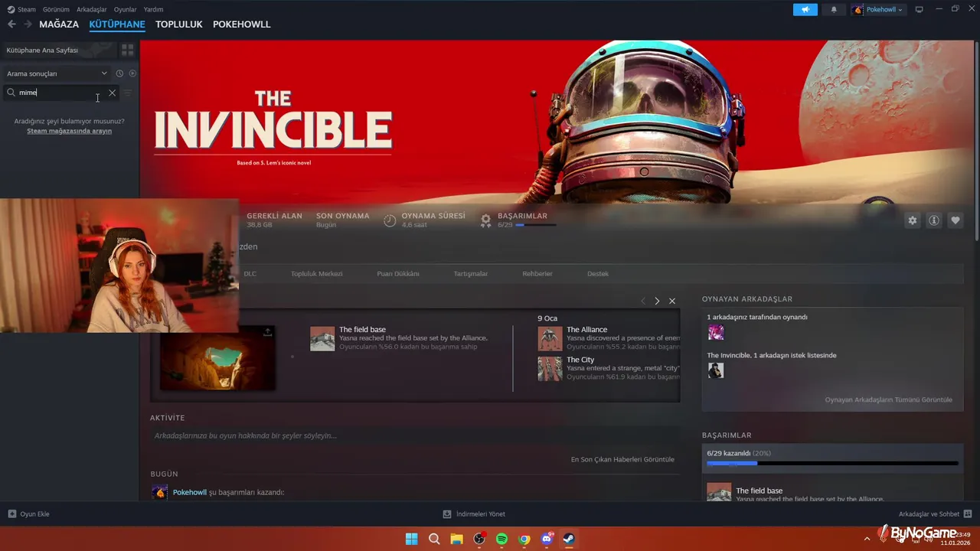Click the library search input field

tap(61, 93)
